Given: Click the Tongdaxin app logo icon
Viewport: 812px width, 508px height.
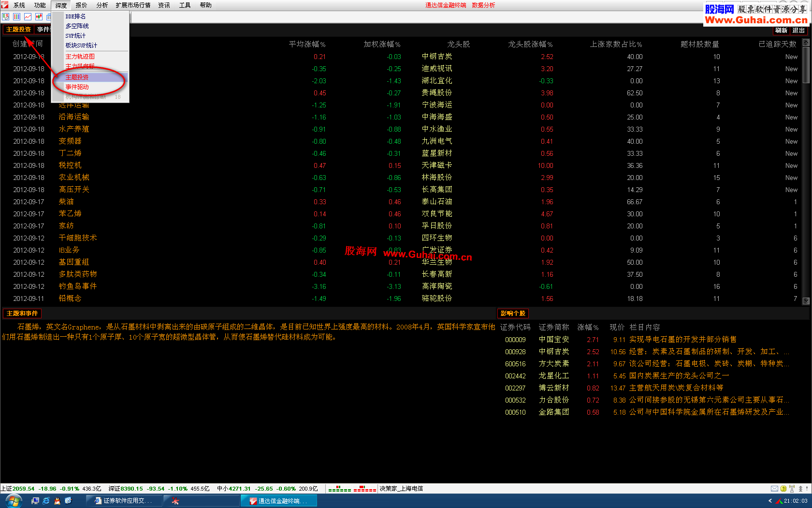Looking at the screenshot, I should pos(5,5).
